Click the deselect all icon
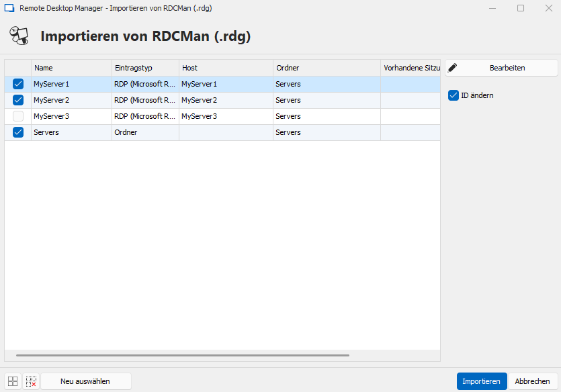Viewport: 561px width, 392px height. coord(31,381)
